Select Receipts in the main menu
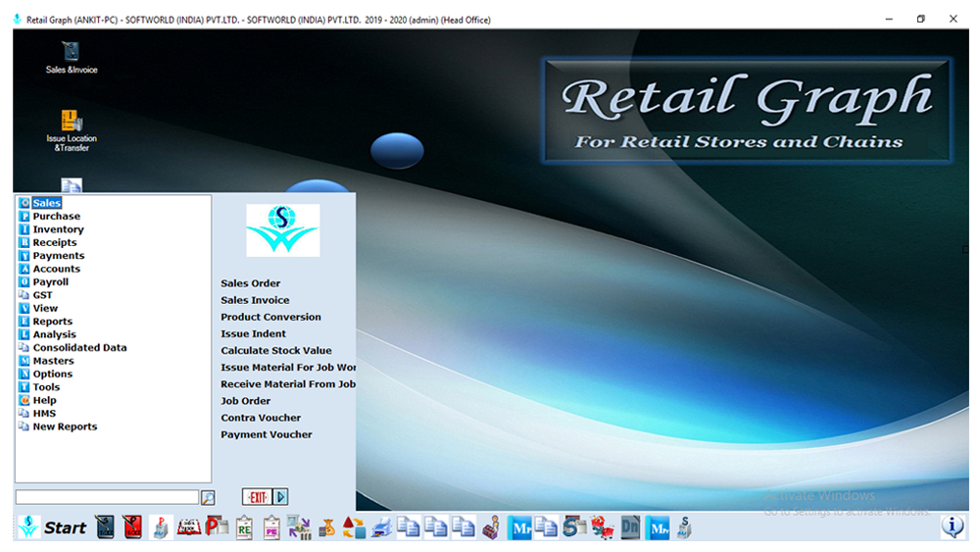Viewport: 980px width, 552px height. click(x=54, y=242)
